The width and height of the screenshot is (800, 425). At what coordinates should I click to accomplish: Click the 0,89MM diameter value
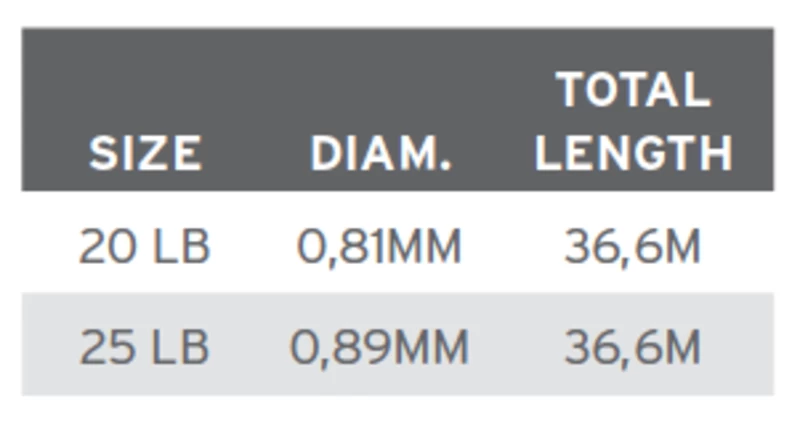point(380,346)
